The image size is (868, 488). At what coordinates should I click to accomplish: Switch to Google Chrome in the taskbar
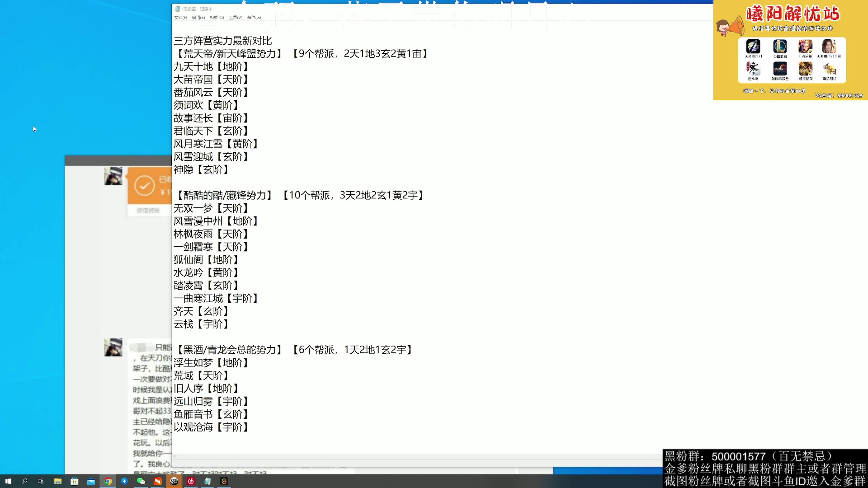pos(108,481)
